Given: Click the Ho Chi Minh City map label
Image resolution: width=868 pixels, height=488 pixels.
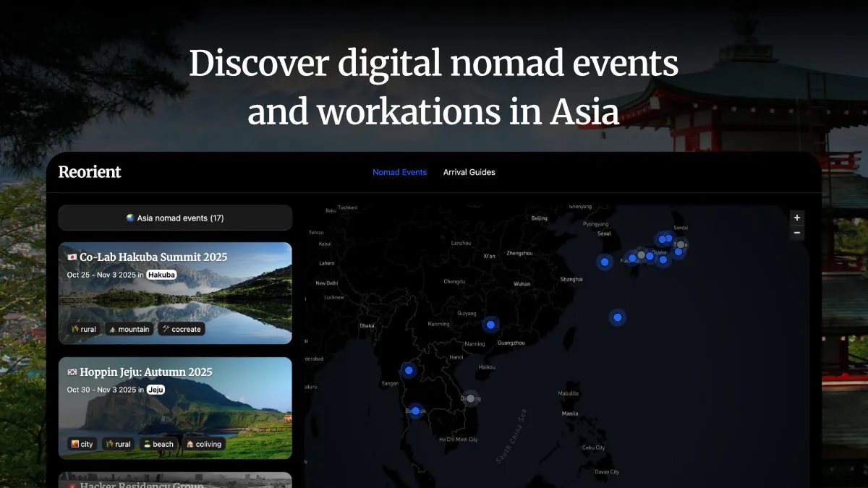Looking at the screenshot, I should (x=459, y=440).
